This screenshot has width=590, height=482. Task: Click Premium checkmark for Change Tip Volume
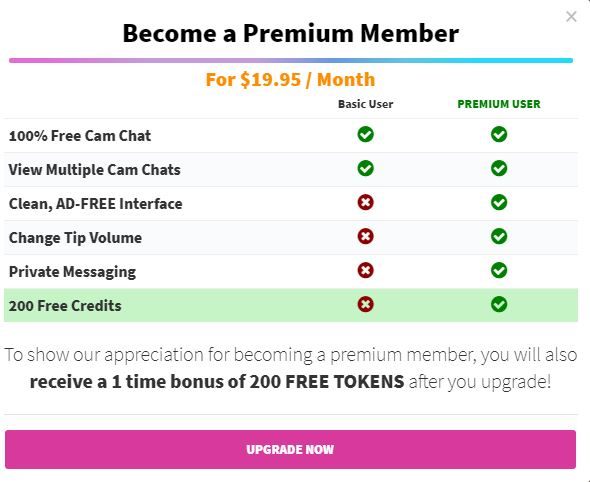tap(499, 236)
